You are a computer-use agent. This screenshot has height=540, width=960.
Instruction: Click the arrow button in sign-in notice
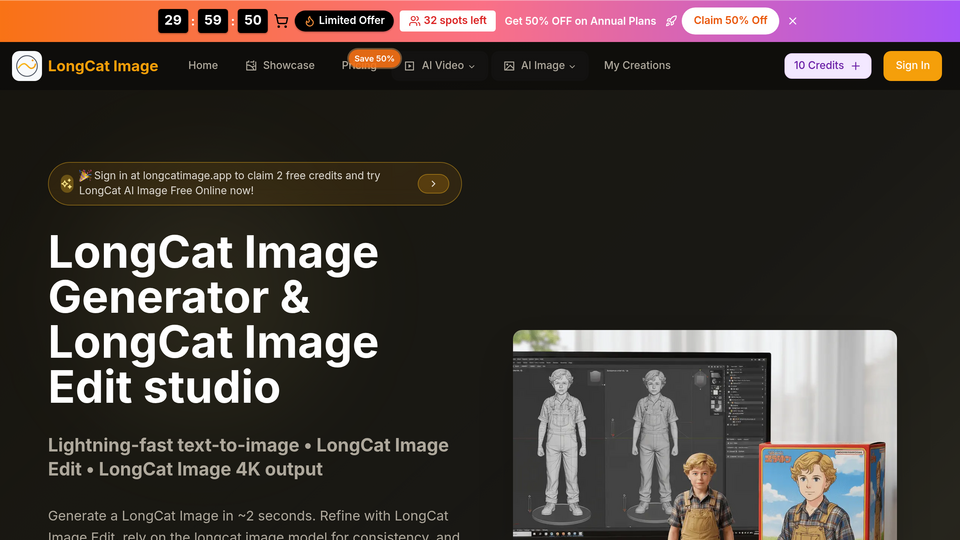coord(433,184)
